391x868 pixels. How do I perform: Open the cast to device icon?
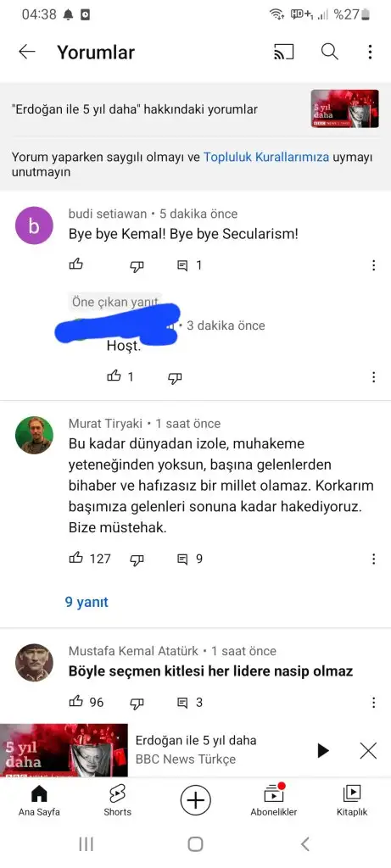[283, 52]
